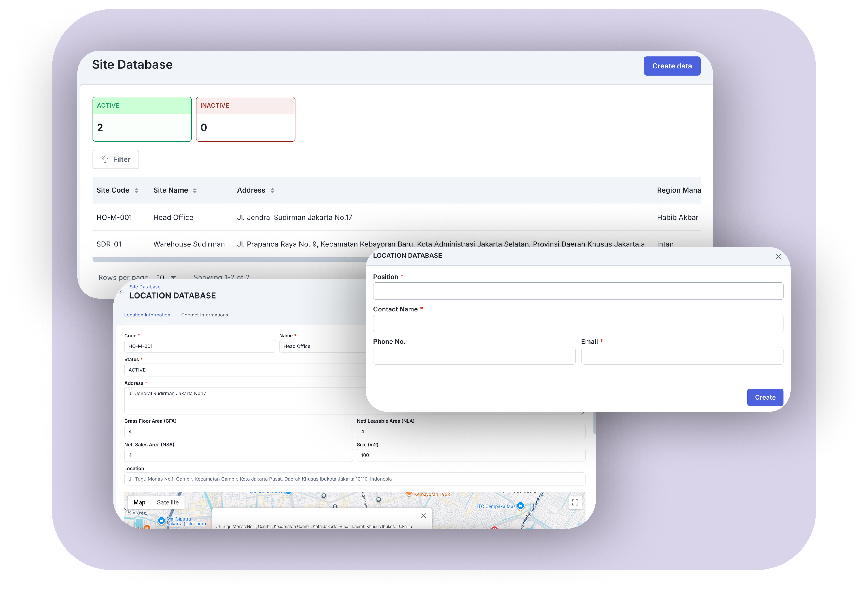
Task: Click the back arrow next to LOCATION DATABASE
Action: pyautogui.click(x=122, y=292)
